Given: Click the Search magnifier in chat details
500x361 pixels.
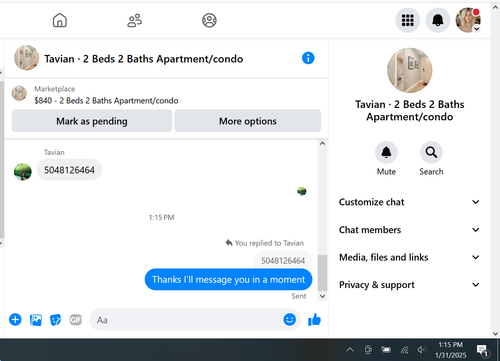Looking at the screenshot, I should (x=431, y=152).
